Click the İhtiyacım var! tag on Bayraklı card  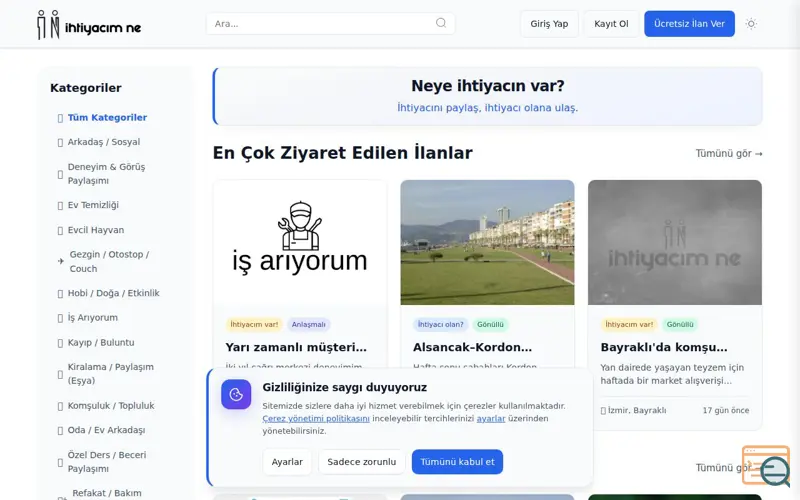(629, 324)
